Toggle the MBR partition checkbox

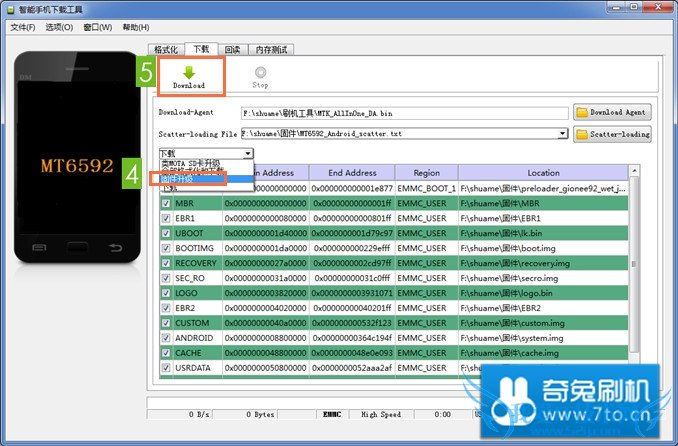pos(166,203)
